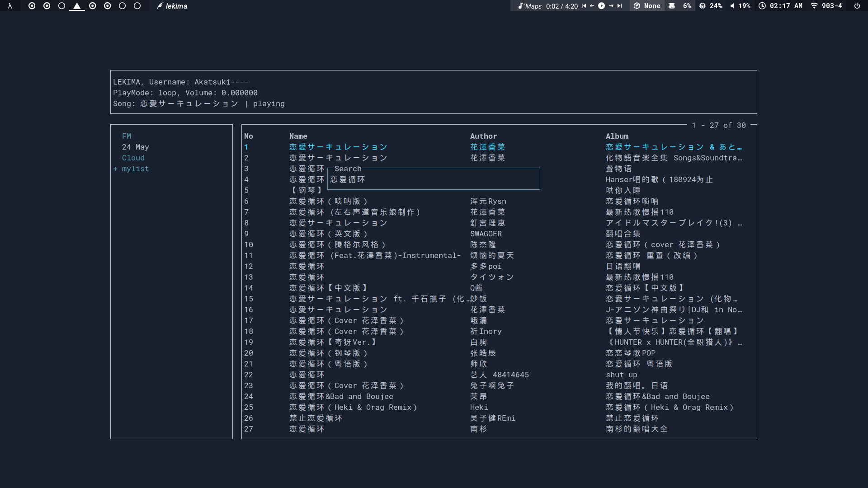Seek forward with right arrow icon
The width and height of the screenshot is (868, 488).
click(x=611, y=6)
